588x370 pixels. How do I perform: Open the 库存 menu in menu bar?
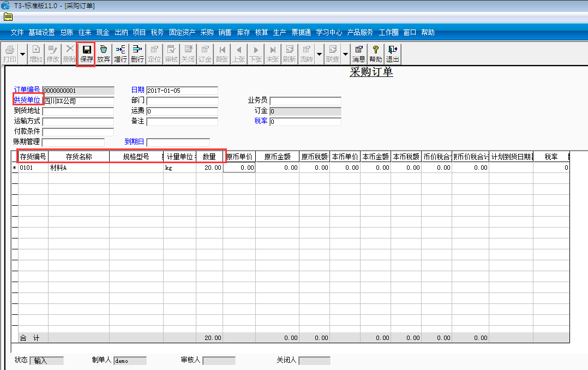coord(243,33)
